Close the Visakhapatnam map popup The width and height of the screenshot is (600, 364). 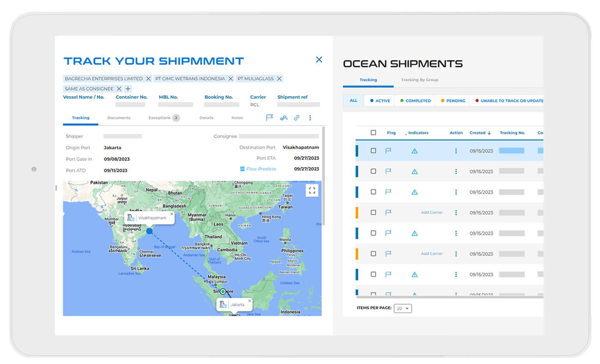[171, 214]
